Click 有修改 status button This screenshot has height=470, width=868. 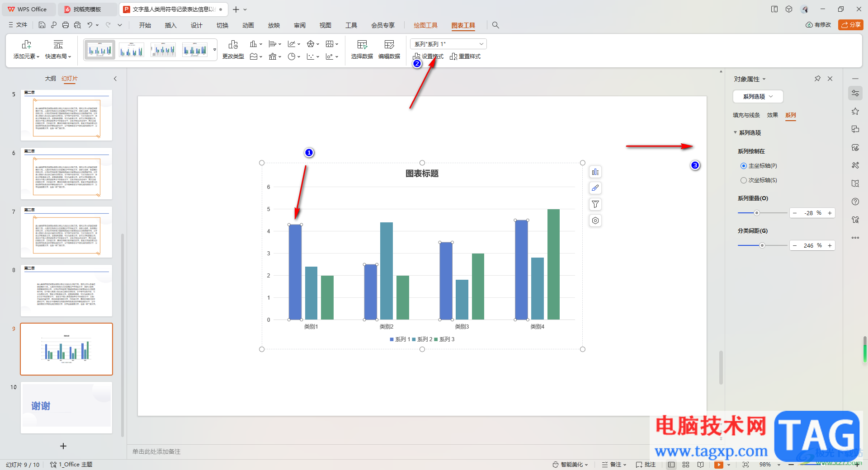pos(818,25)
